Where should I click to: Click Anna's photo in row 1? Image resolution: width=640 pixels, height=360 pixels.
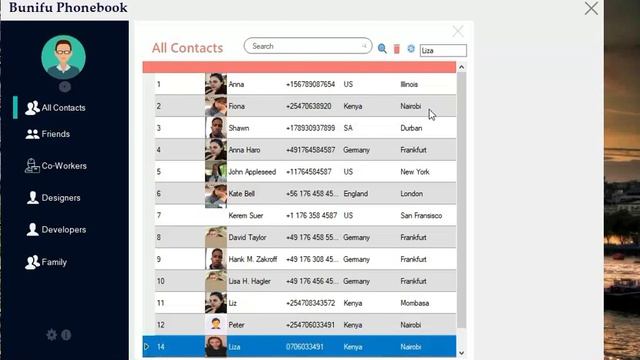[216, 84]
